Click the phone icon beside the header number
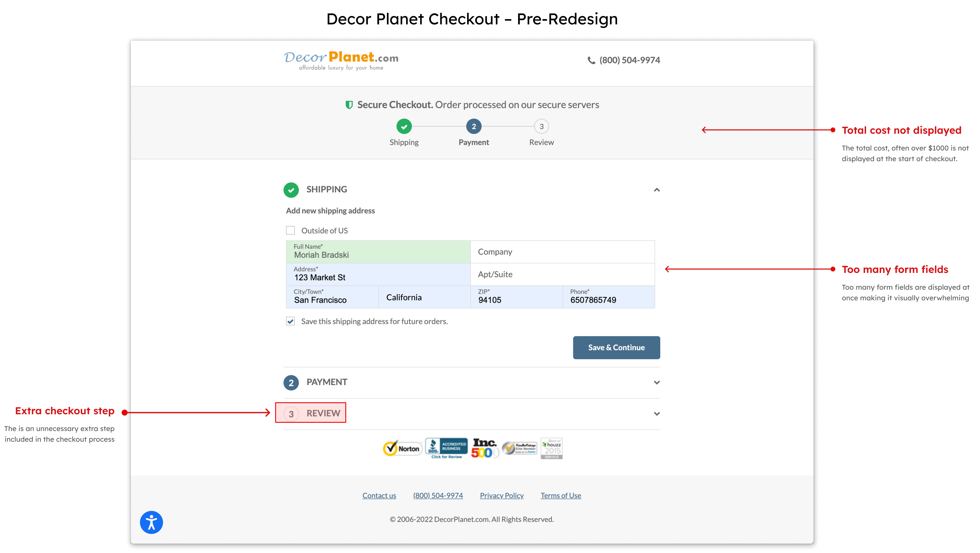The image size is (980, 553). (591, 60)
